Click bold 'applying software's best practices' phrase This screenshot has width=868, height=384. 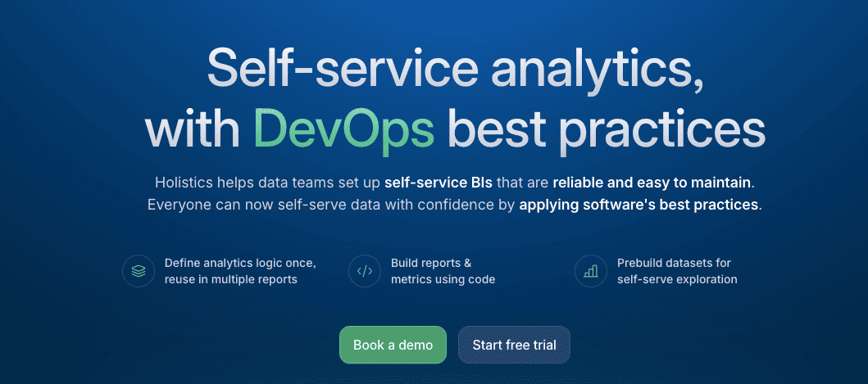tap(639, 204)
